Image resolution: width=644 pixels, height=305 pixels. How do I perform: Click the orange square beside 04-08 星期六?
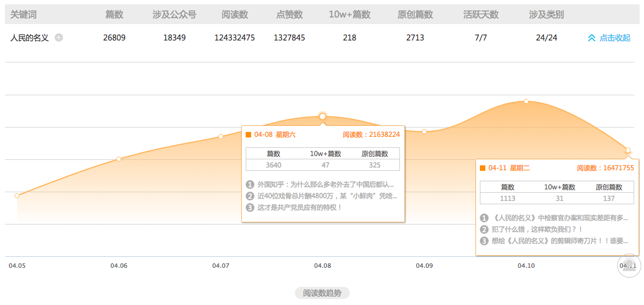pos(248,135)
